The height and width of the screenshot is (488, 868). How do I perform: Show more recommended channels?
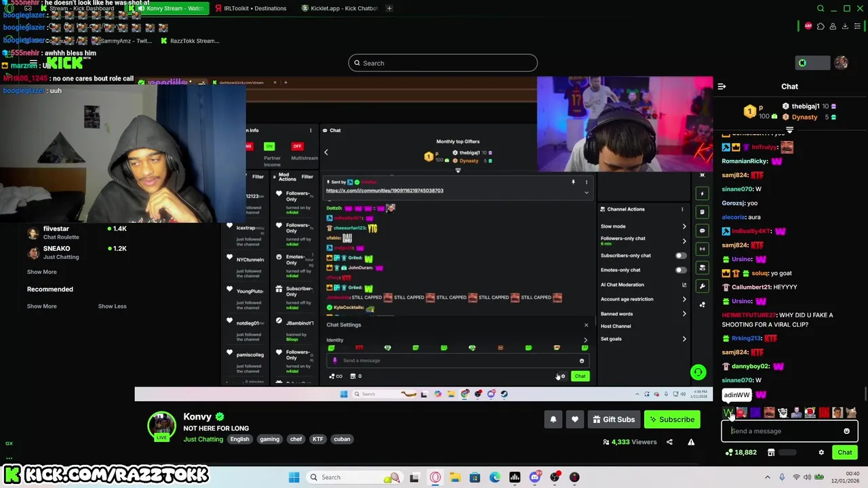41,306
